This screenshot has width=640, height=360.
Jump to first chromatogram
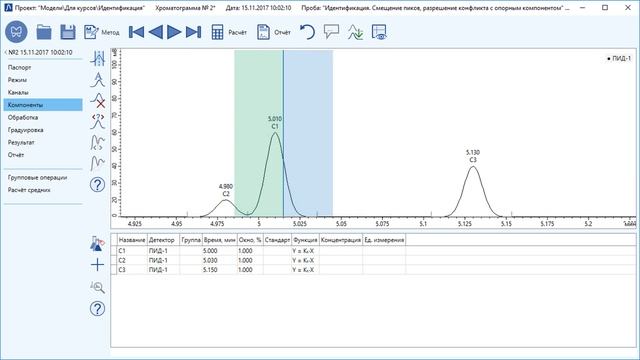pyautogui.click(x=136, y=32)
